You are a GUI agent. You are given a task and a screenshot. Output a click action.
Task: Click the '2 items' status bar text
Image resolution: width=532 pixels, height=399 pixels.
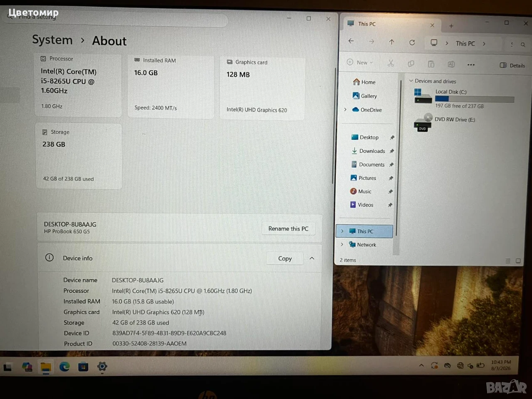coord(348,260)
